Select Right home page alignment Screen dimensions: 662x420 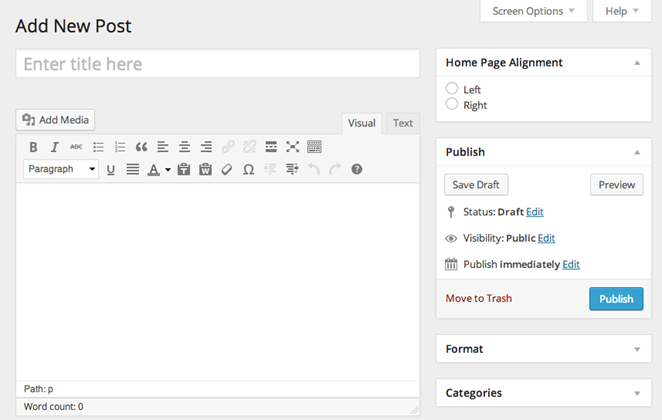tap(452, 104)
